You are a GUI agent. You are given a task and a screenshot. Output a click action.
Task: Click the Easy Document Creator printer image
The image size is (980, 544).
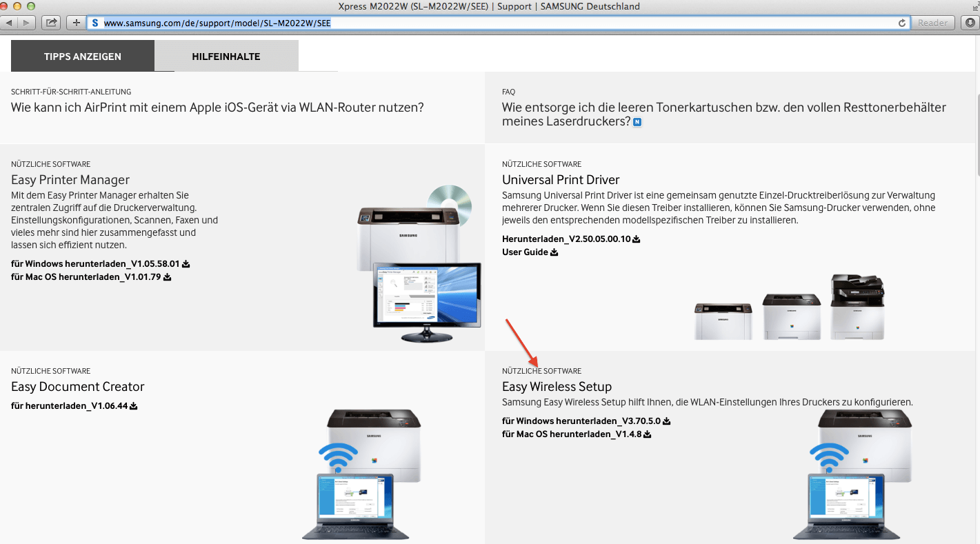361,474
